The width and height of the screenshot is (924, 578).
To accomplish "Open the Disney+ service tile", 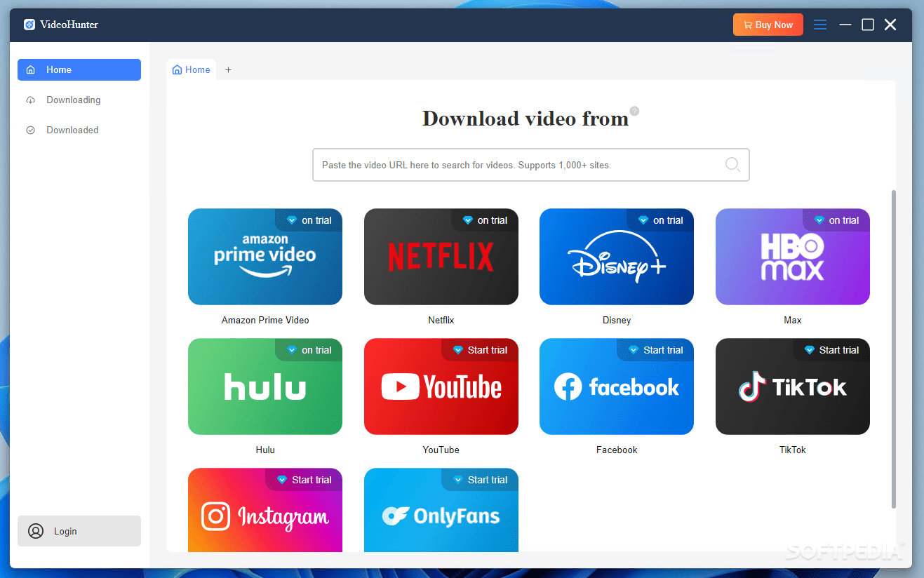I will [x=617, y=257].
